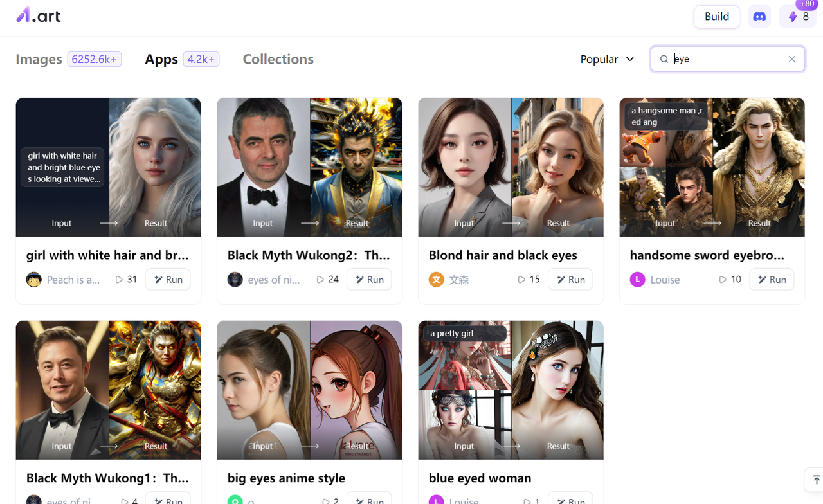Run the girl with white hair app

click(x=168, y=280)
